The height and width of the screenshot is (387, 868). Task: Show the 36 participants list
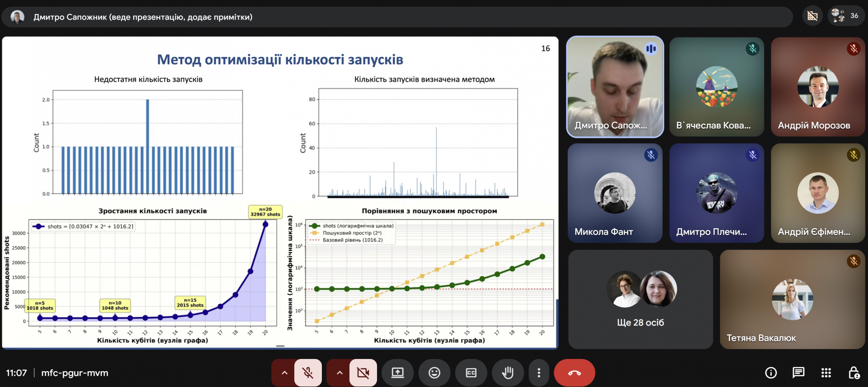pyautogui.click(x=846, y=16)
